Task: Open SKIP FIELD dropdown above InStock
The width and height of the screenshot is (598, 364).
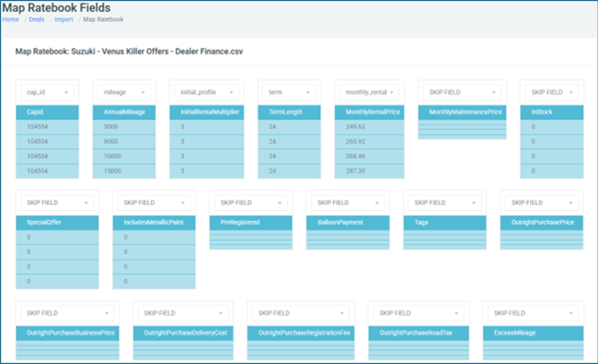Action: 551,92
